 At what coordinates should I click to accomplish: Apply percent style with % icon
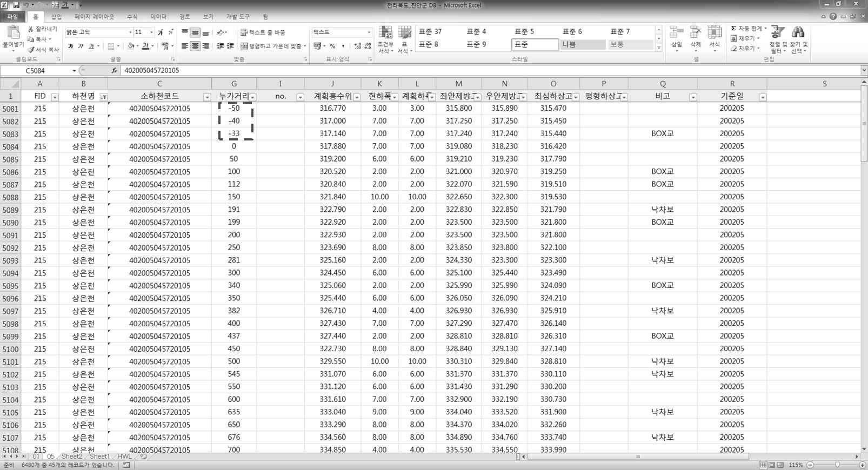click(x=332, y=46)
